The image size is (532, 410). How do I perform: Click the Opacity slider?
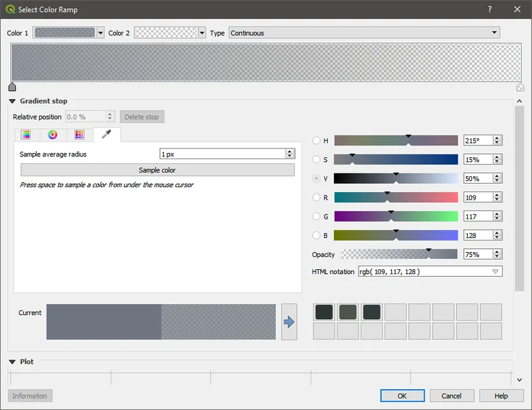point(399,254)
